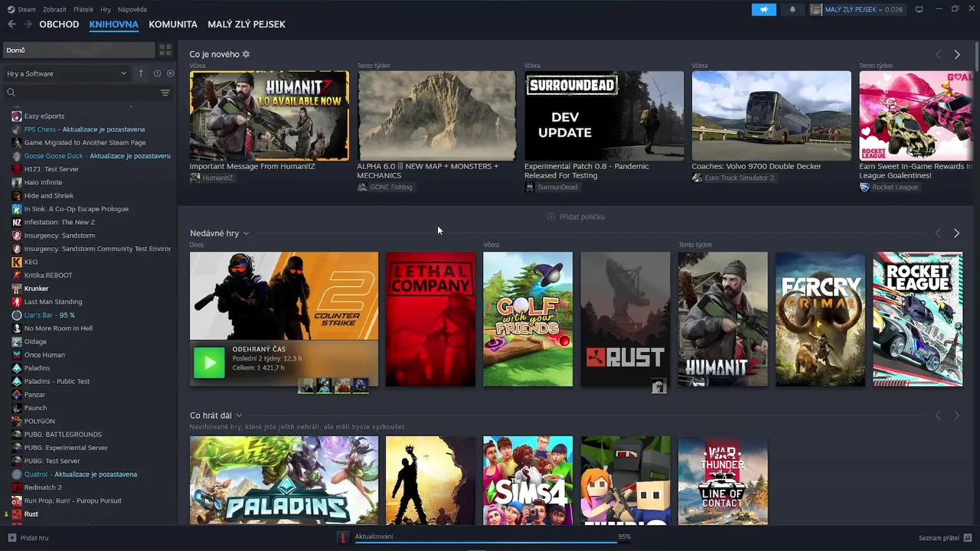Switch to the KOMUNITA tab
Image resolution: width=980 pixels, height=551 pixels.
point(173,24)
